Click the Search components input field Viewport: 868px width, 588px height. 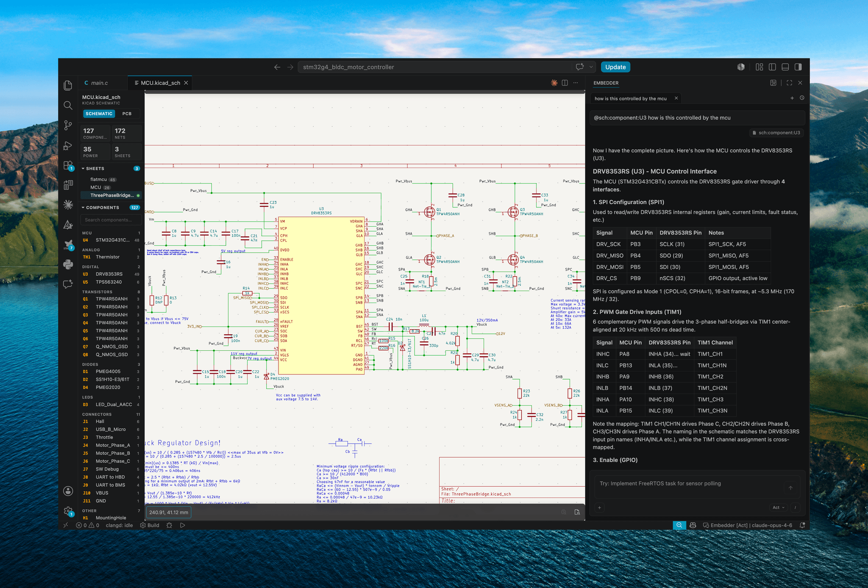(x=111, y=220)
